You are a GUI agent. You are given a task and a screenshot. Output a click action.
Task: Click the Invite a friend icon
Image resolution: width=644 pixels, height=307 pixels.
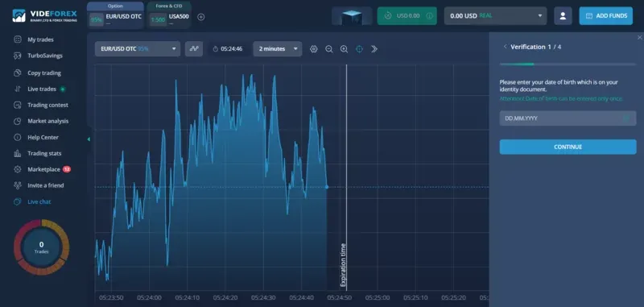17,185
